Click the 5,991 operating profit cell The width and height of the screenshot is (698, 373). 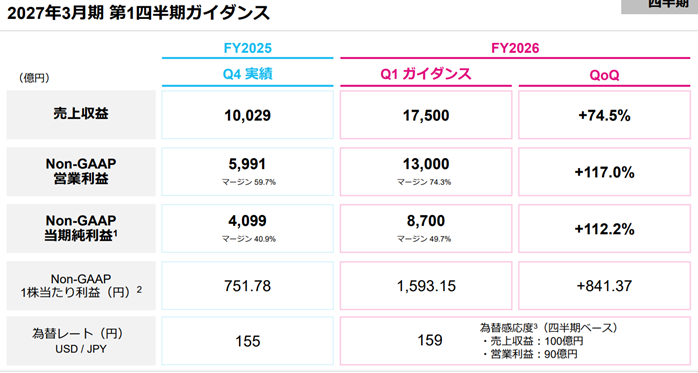(248, 171)
